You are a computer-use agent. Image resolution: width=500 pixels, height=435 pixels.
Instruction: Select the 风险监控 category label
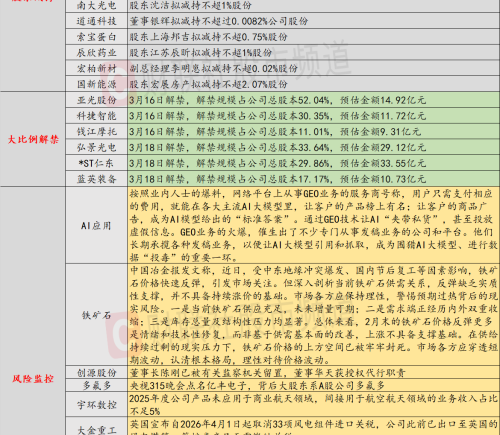[x=33, y=379]
